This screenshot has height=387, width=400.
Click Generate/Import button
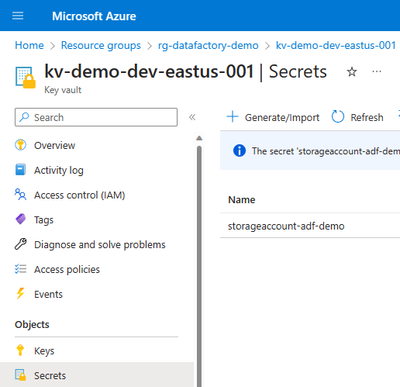[273, 117]
